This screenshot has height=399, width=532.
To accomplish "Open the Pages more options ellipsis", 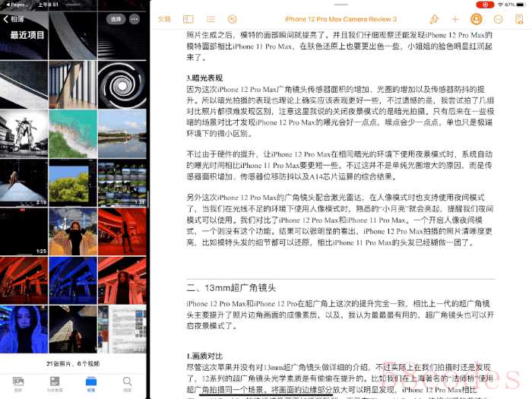I will tap(498, 19).
